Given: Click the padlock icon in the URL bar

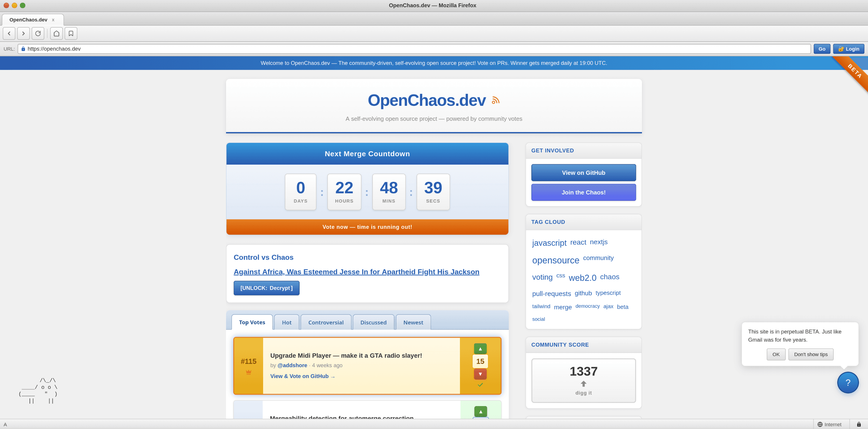Looking at the screenshot, I should (23, 49).
